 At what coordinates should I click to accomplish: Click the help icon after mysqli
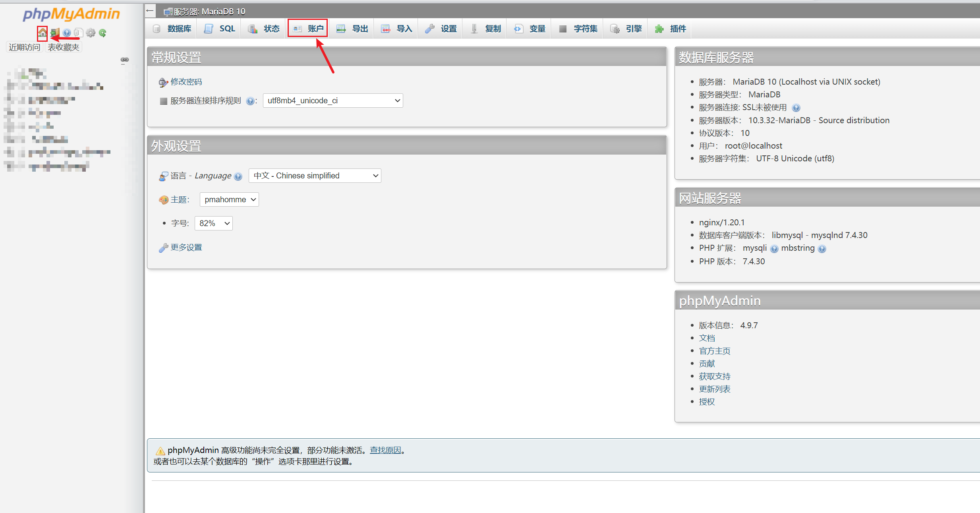click(774, 249)
